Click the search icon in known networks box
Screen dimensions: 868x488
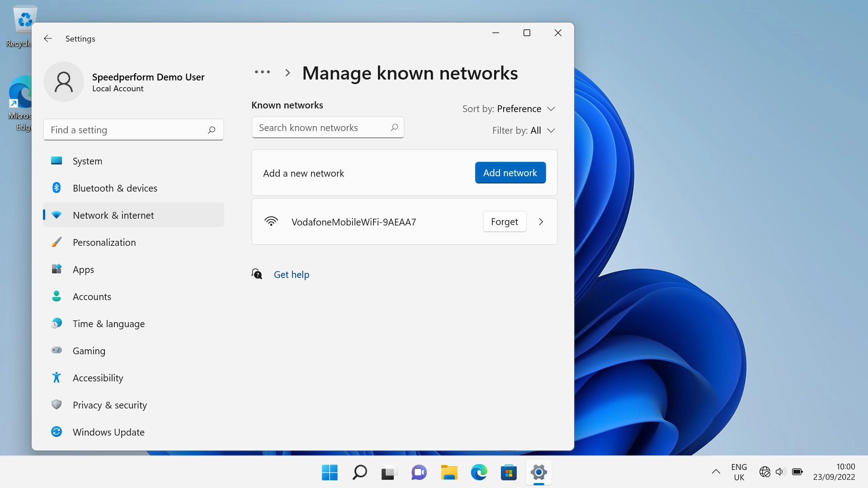click(394, 127)
